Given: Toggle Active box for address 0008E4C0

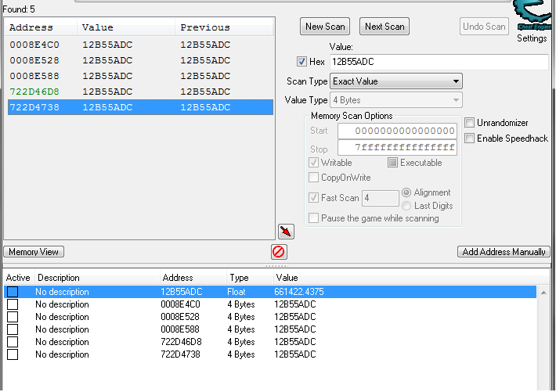Looking at the screenshot, I should [13, 304].
